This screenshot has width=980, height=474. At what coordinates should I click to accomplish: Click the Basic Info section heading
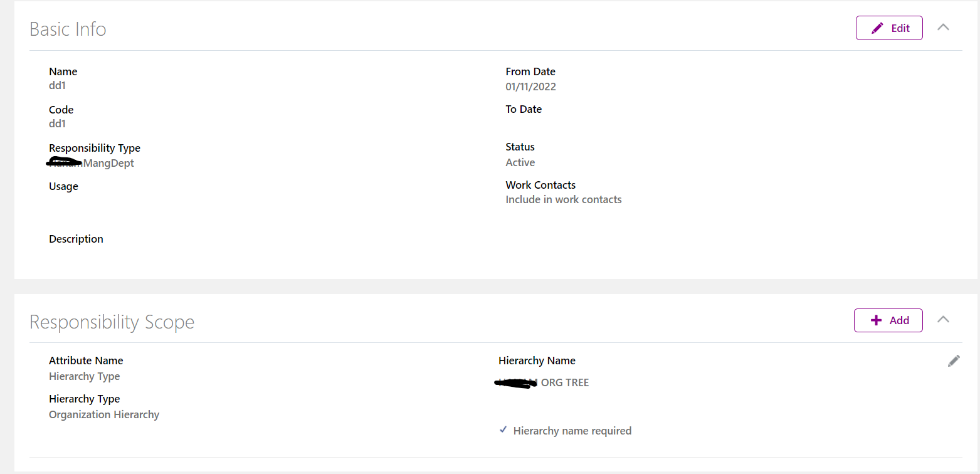pyautogui.click(x=68, y=29)
